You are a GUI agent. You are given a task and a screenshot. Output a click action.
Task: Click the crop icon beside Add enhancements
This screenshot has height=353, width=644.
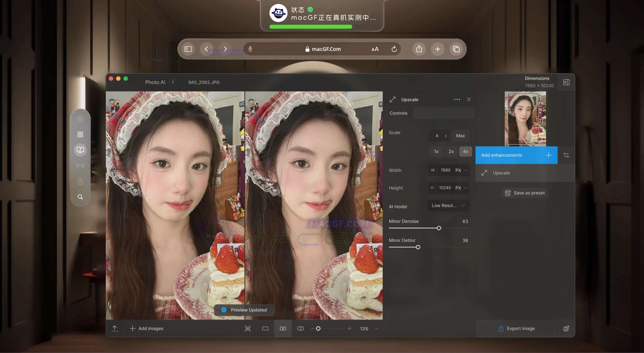click(x=567, y=155)
